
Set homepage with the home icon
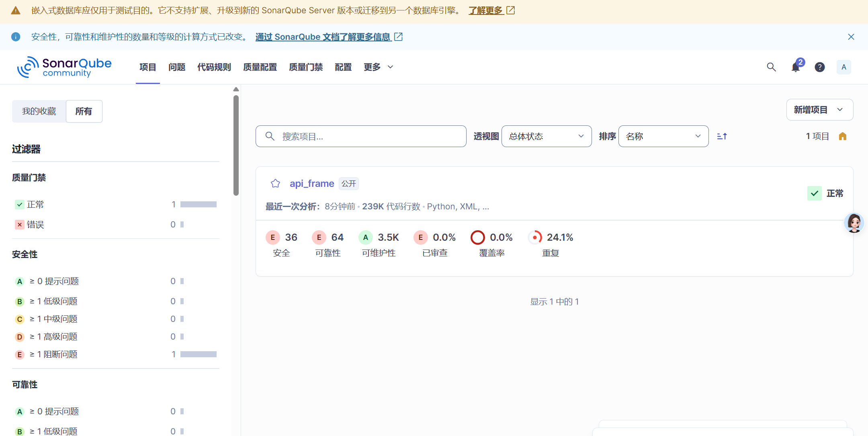pos(843,137)
